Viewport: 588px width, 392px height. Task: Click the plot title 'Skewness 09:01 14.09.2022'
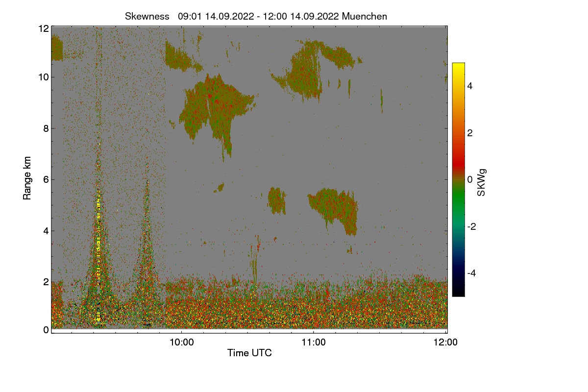256,16
